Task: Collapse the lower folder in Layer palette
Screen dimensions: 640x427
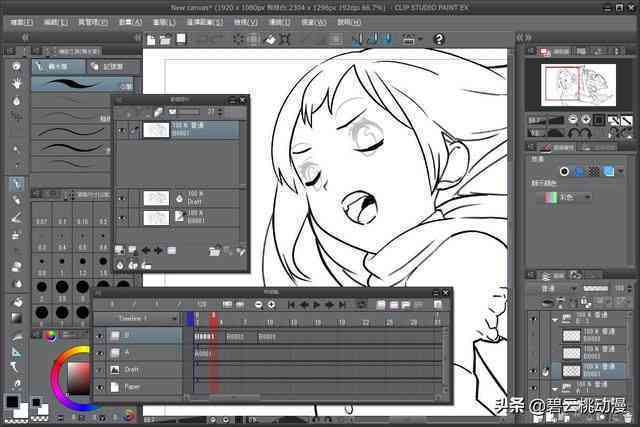Action: click(555, 389)
